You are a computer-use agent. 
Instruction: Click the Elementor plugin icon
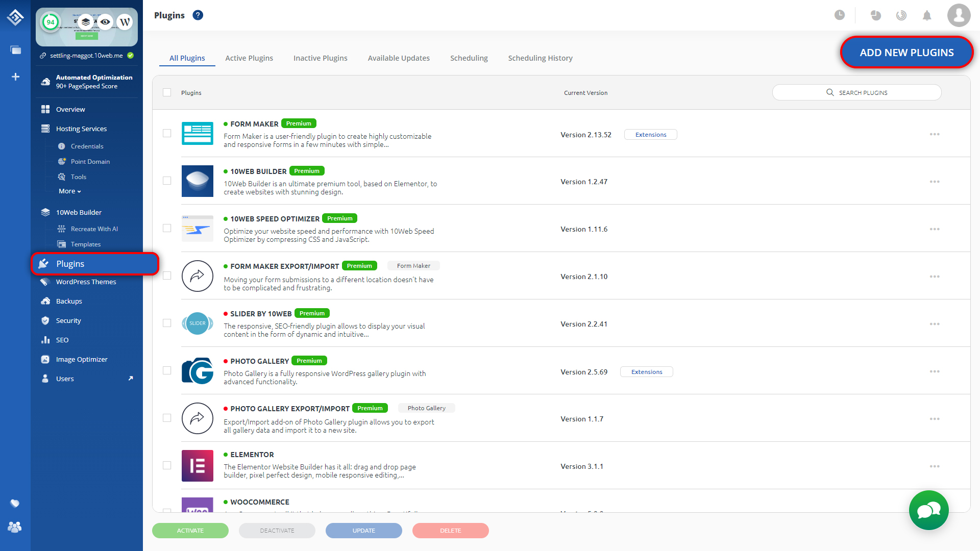tap(197, 465)
